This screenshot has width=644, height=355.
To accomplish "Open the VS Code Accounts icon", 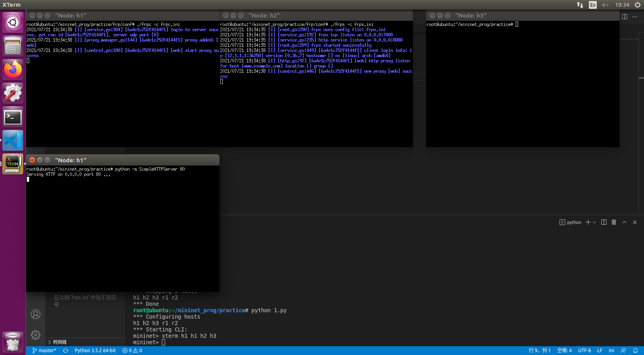I will (36, 314).
